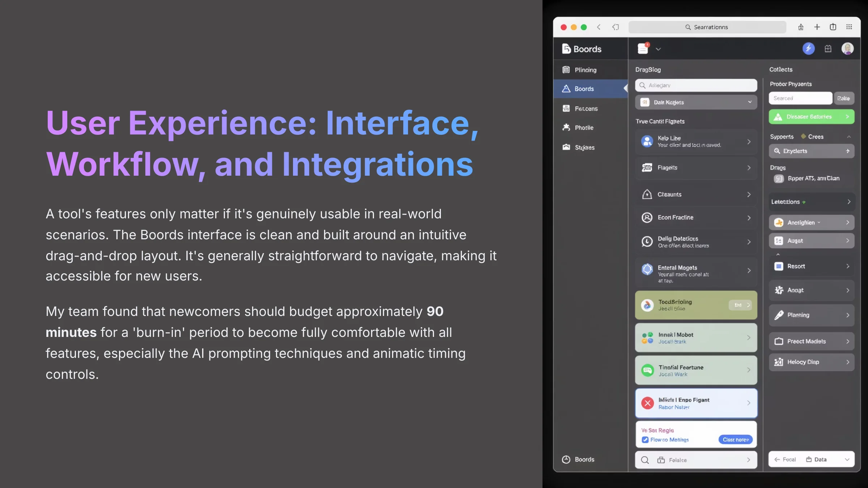Select the Crees tab
The width and height of the screenshot is (868, 488).
(x=812, y=137)
